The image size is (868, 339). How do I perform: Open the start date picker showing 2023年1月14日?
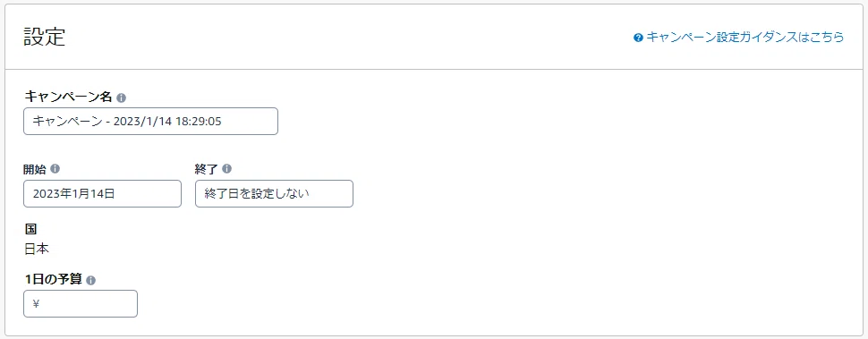(x=102, y=193)
